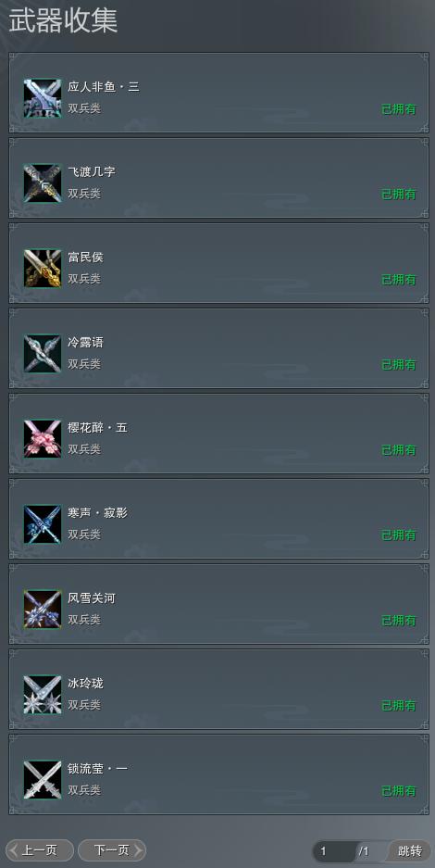The height and width of the screenshot is (868, 435).
Task: Click the 富民侯 weapon name
Action: pos(85,258)
